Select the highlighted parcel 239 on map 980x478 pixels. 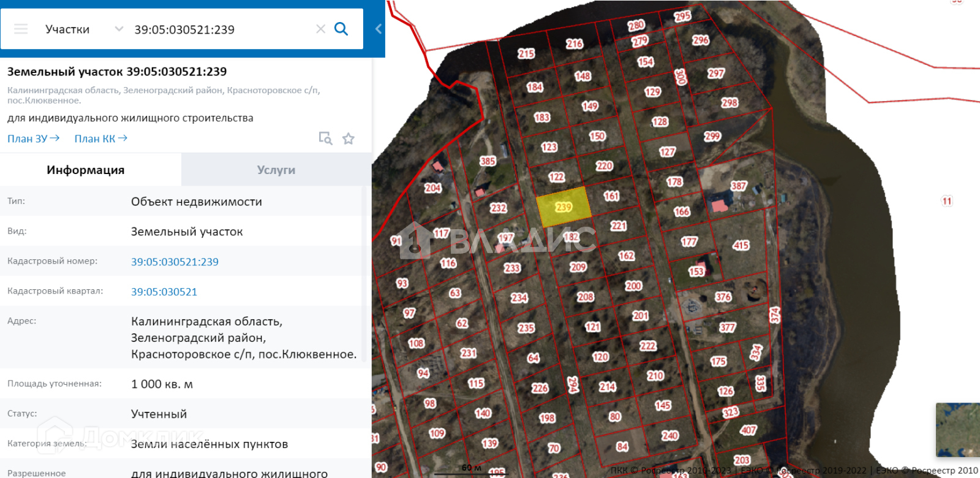(564, 207)
